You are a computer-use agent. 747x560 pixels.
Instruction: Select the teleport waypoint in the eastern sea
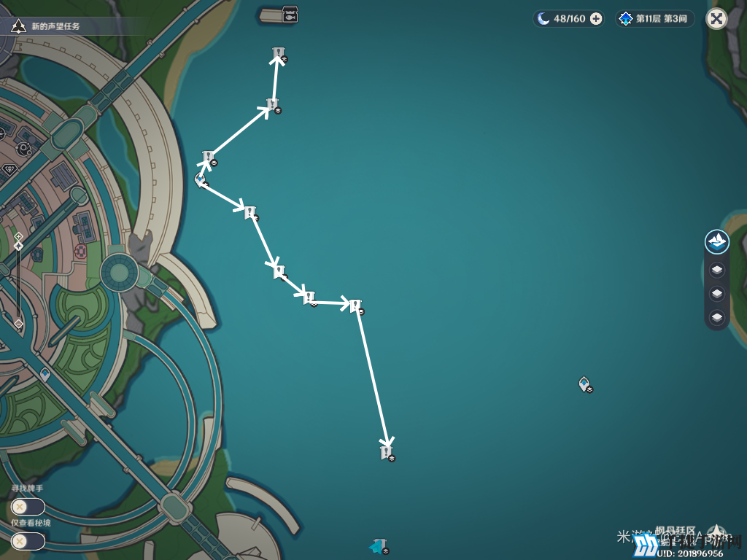[584, 384]
